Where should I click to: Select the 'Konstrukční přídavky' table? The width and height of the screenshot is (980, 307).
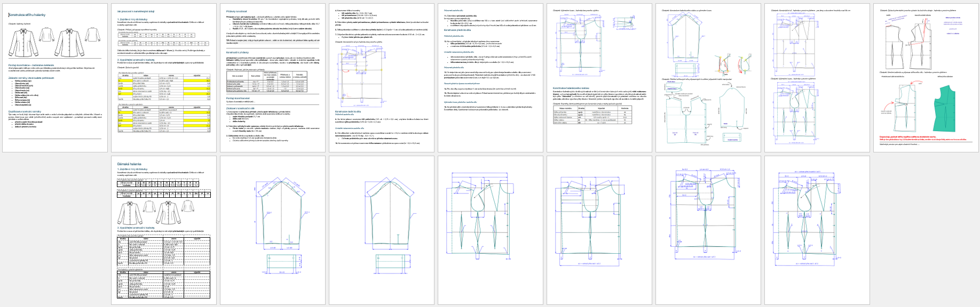coord(266,82)
